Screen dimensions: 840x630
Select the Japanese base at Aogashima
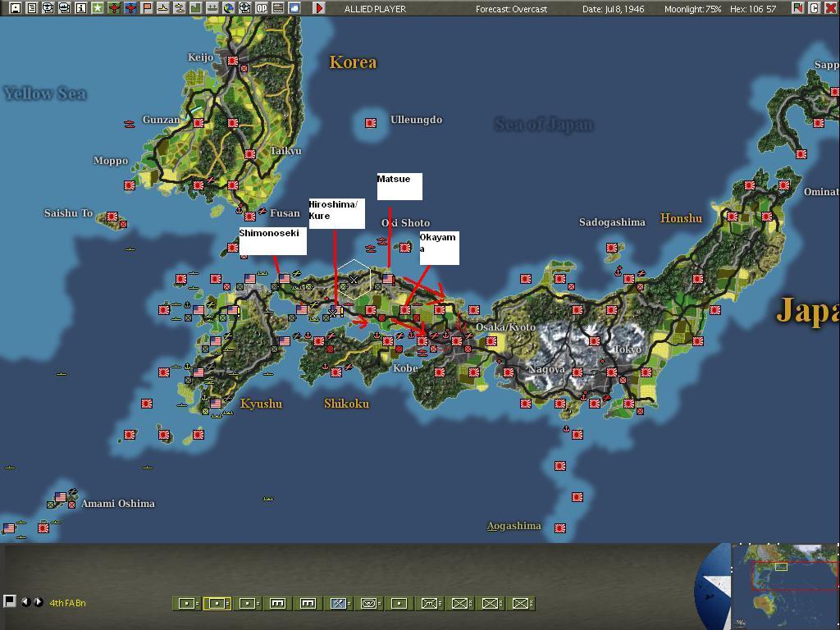(560, 527)
